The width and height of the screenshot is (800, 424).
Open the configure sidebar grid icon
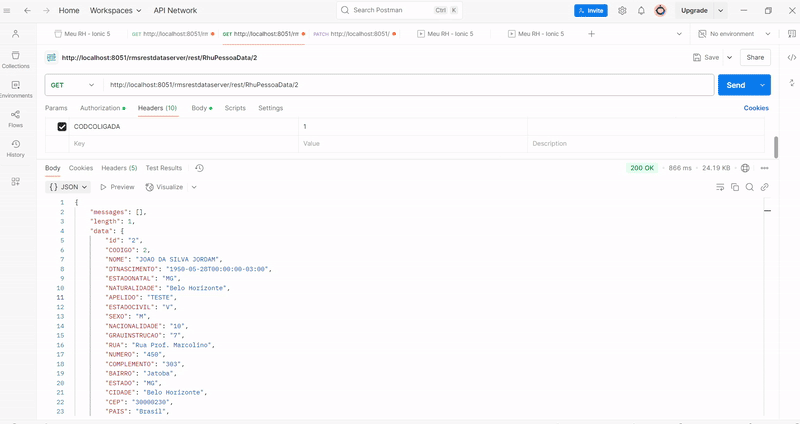click(x=16, y=182)
